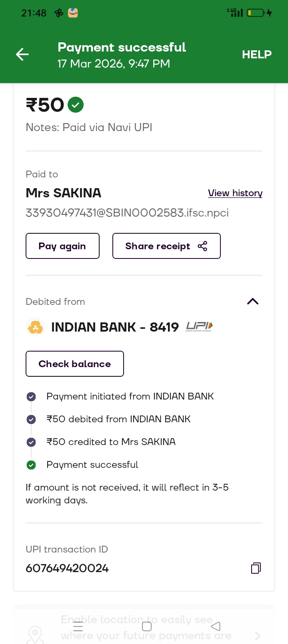Copy the UPI transaction ID
Viewport: 288px width, 644px height.
(x=256, y=568)
